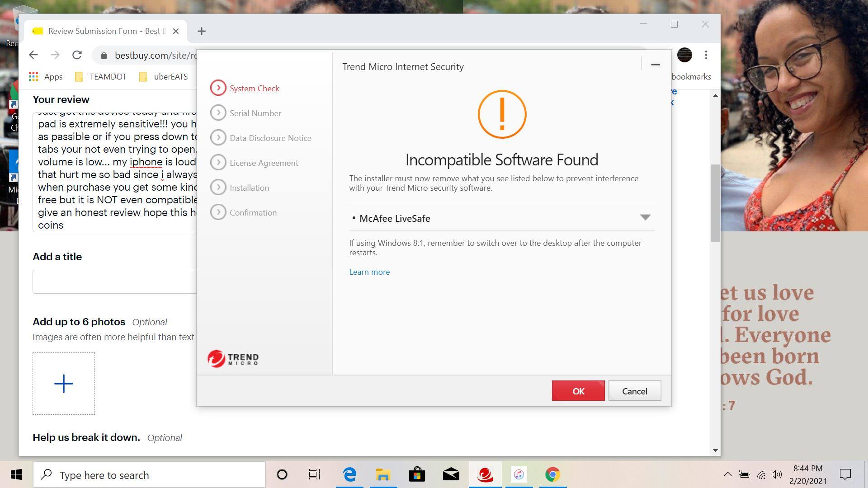The image size is (868, 488).
Task: Follow the Learn more link
Action: coord(369,272)
